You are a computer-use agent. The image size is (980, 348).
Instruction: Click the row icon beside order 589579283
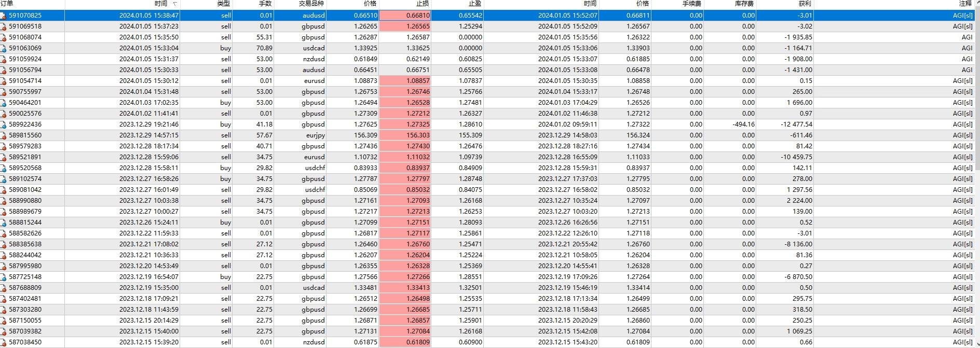click(4, 146)
